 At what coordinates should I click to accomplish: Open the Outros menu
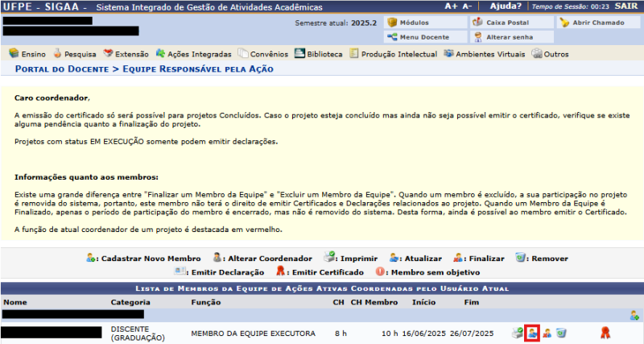coord(550,54)
